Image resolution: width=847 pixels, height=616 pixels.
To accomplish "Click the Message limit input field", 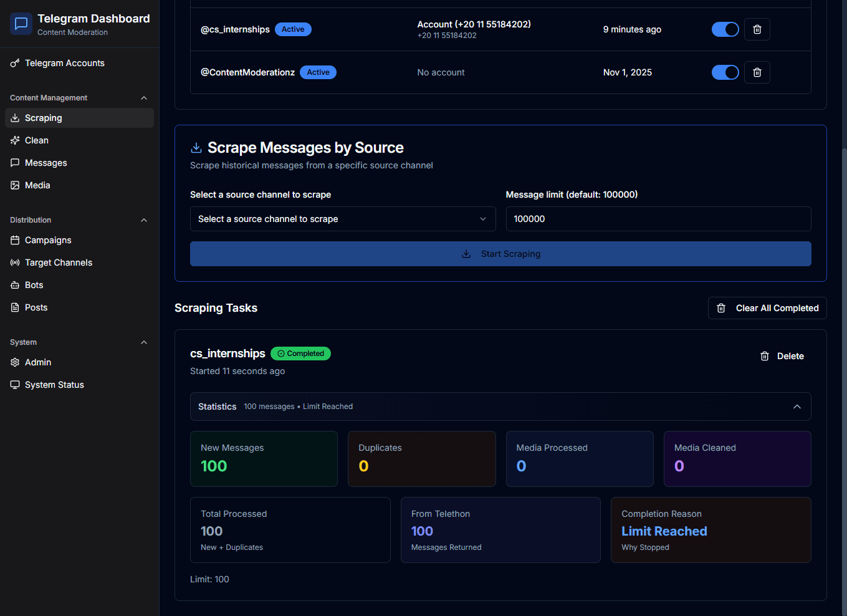I will (x=658, y=219).
